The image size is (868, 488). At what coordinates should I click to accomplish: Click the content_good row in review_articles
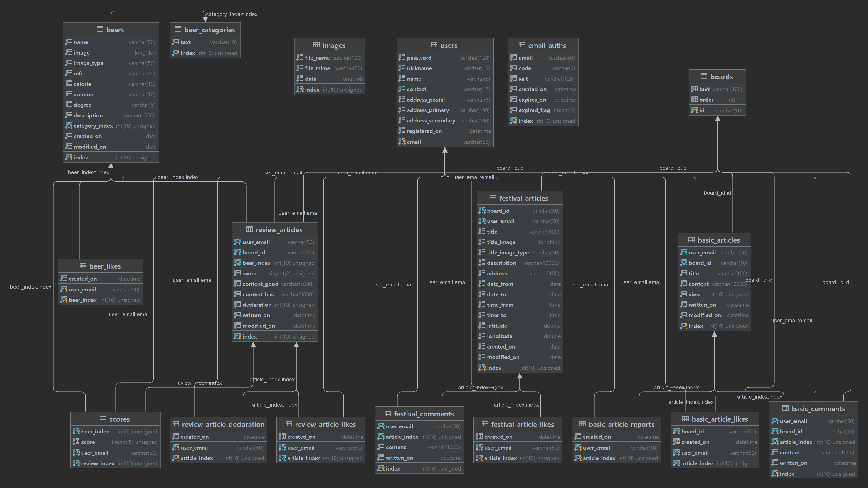tap(275, 284)
